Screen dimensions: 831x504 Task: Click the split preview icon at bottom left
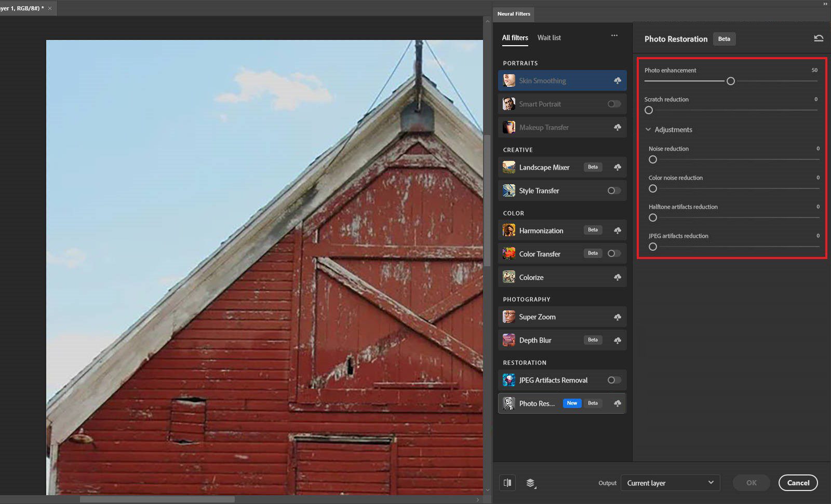pos(507,483)
